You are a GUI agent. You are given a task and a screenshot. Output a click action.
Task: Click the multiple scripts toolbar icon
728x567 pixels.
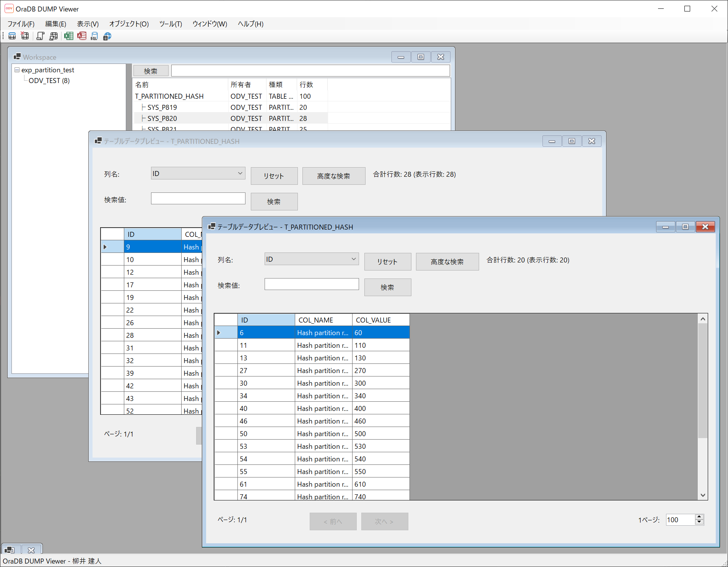tap(53, 36)
